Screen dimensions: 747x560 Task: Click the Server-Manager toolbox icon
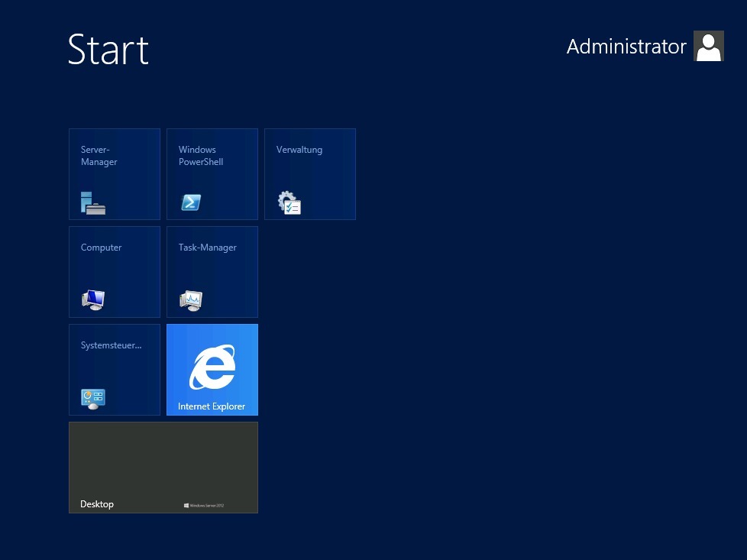tap(93, 203)
